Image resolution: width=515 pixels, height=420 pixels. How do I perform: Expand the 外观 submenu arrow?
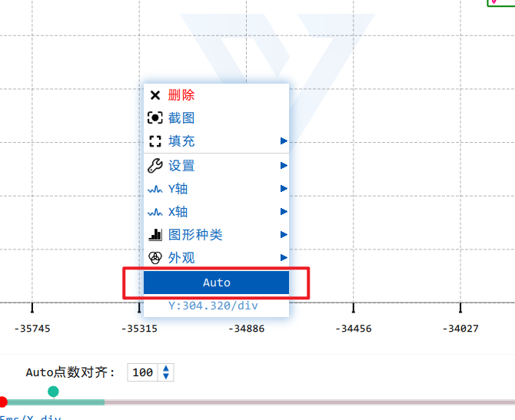click(x=284, y=257)
